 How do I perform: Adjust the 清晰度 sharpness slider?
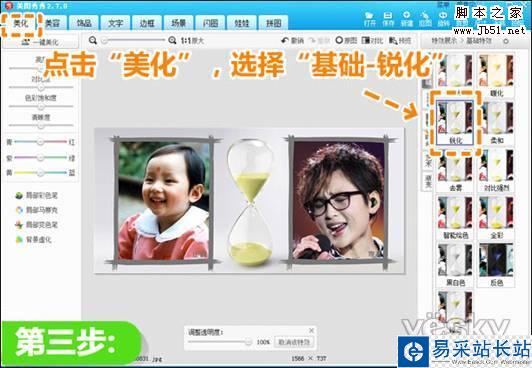(x=41, y=125)
